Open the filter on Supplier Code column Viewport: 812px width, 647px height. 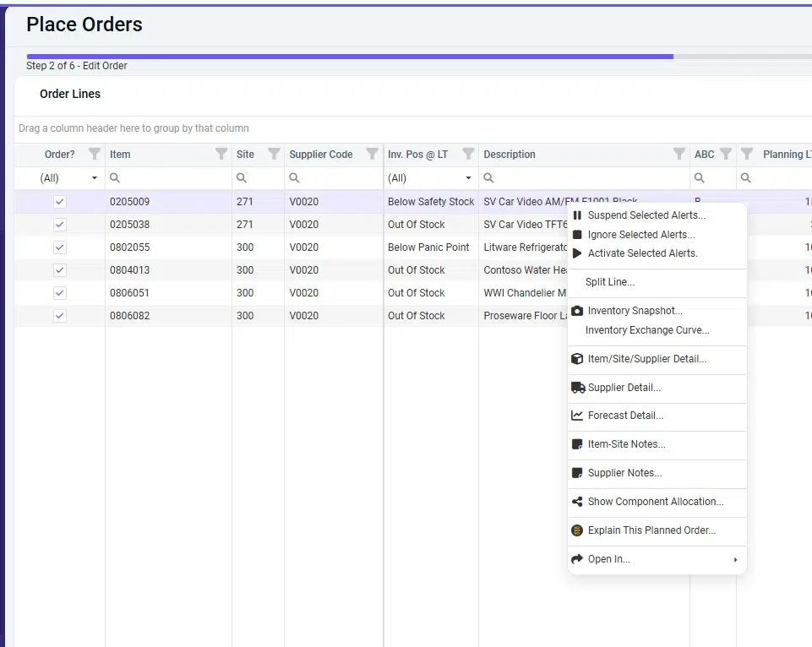(x=372, y=154)
